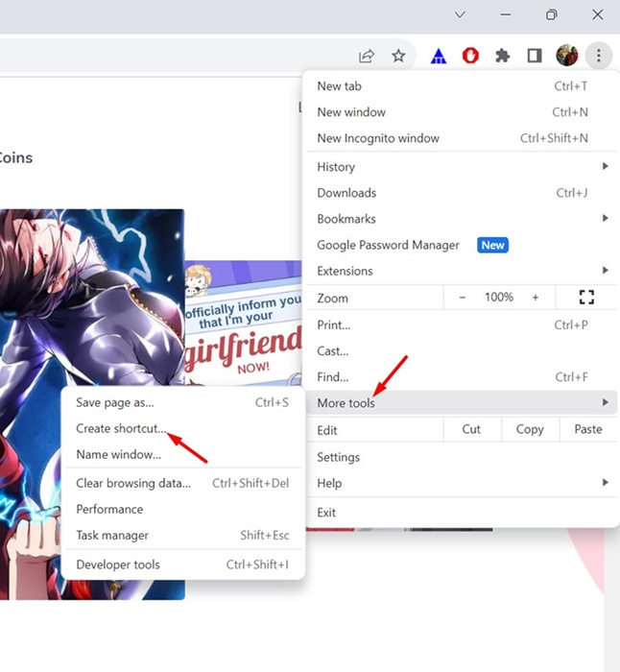
Task: Open the red ad blocker extension icon
Action: point(470,56)
